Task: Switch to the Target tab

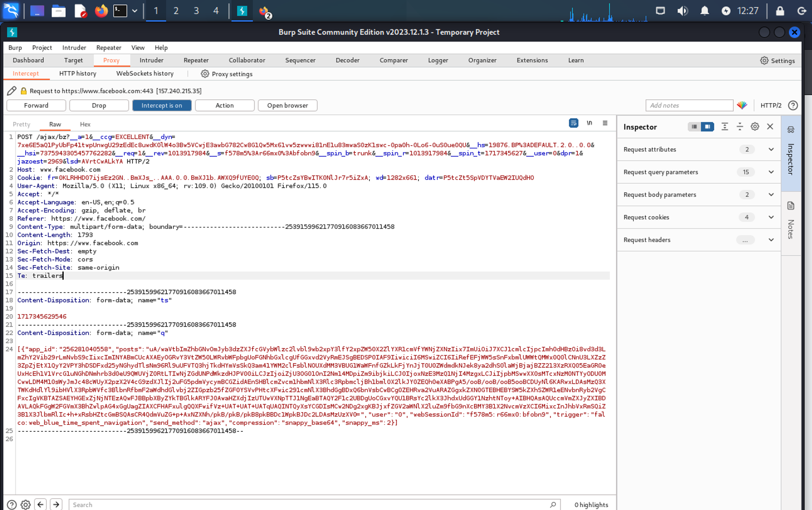Action: pyautogui.click(x=73, y=60)
